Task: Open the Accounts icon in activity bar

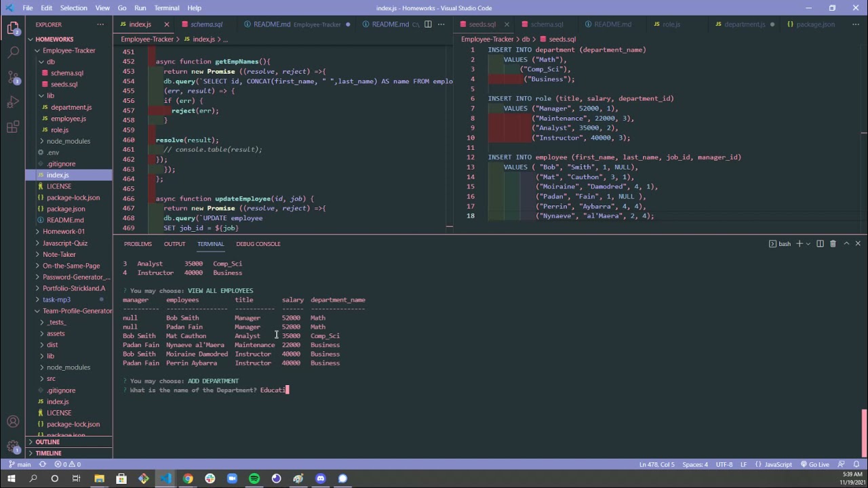Action: coord(13,422)
